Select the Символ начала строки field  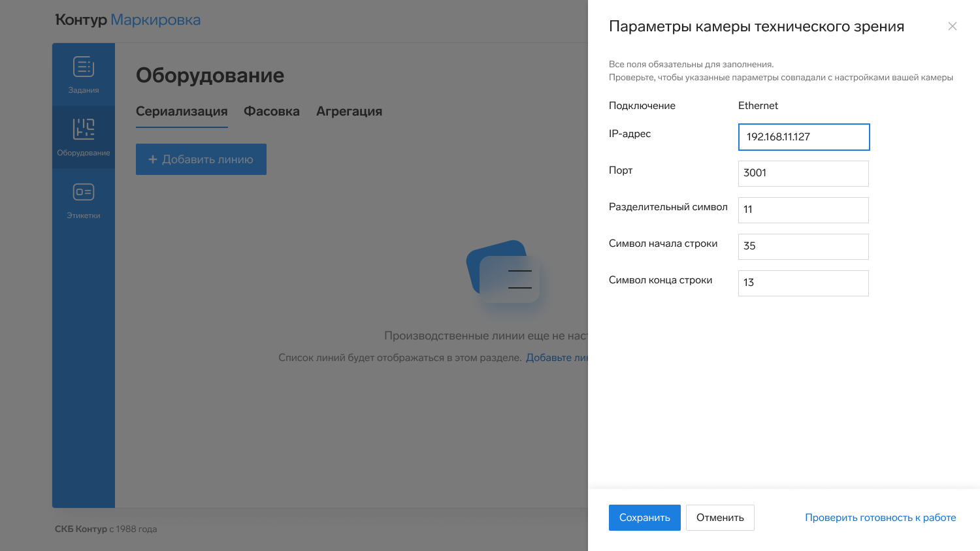pos(804,247)
